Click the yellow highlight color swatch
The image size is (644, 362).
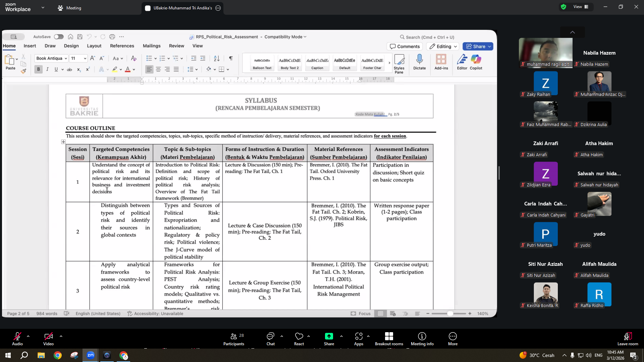115,69
